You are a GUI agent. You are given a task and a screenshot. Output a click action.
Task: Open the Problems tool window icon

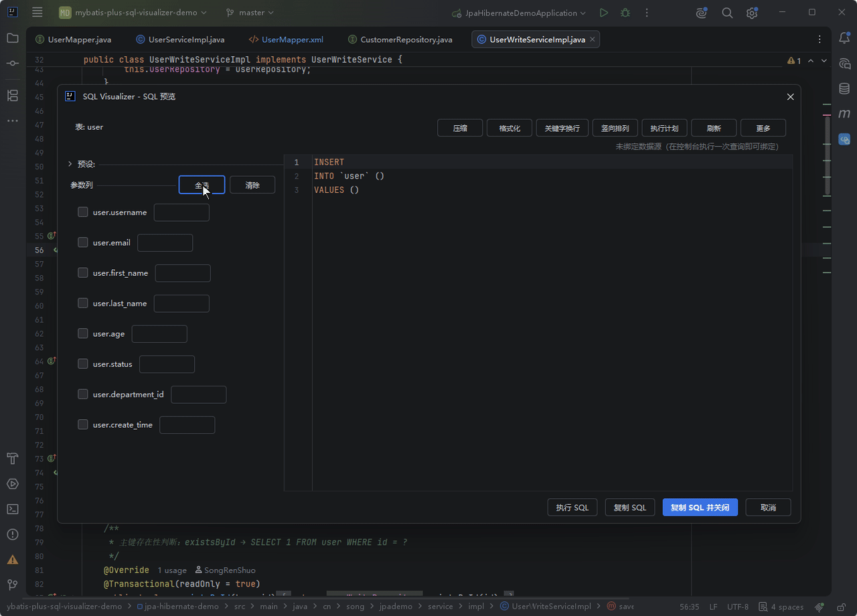(13, 534)
